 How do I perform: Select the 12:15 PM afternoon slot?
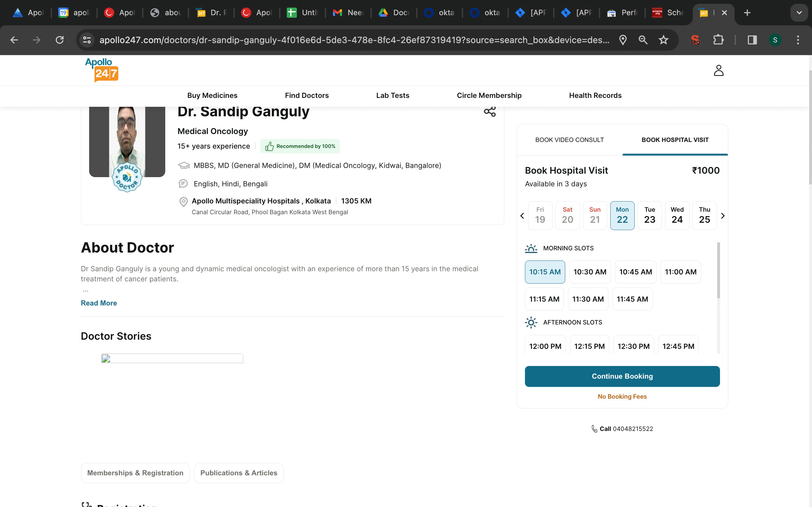pos(589,346)
